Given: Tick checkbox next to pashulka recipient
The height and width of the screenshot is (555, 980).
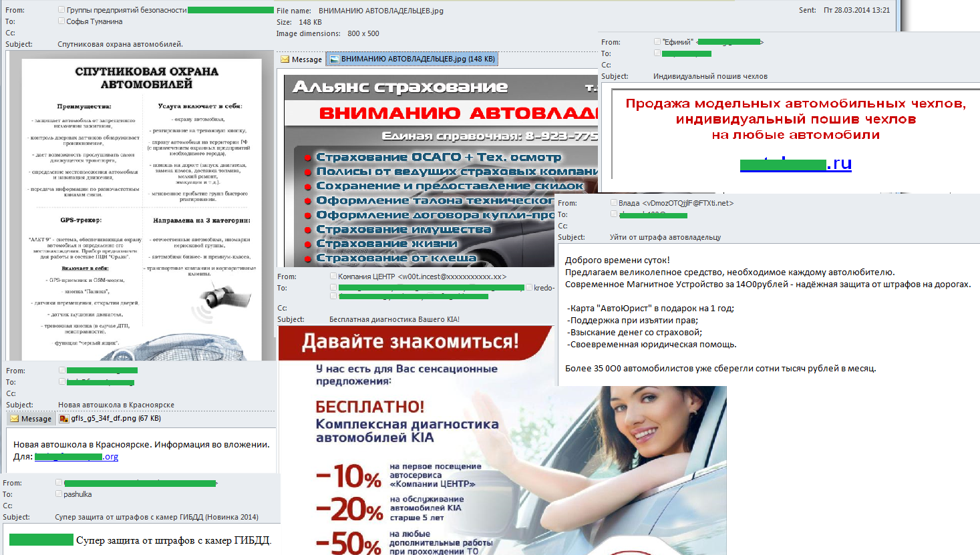Looking at the screenshot, I should click(59, 494).
